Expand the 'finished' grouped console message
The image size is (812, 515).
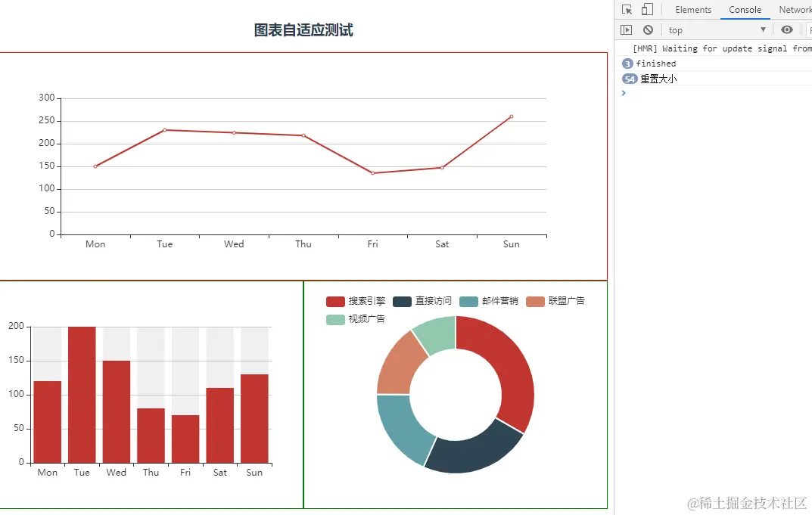(x=627, y=64)
